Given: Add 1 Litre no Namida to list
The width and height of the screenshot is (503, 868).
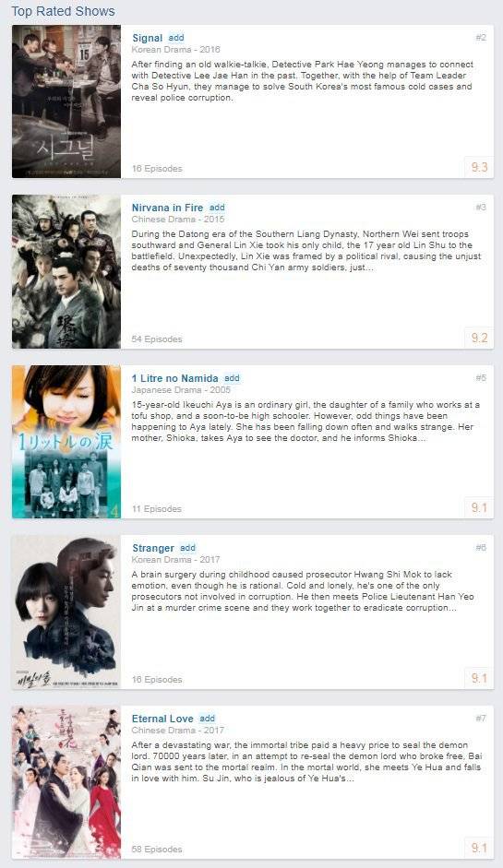Looking at the screenshot, I should coord(232,378).
